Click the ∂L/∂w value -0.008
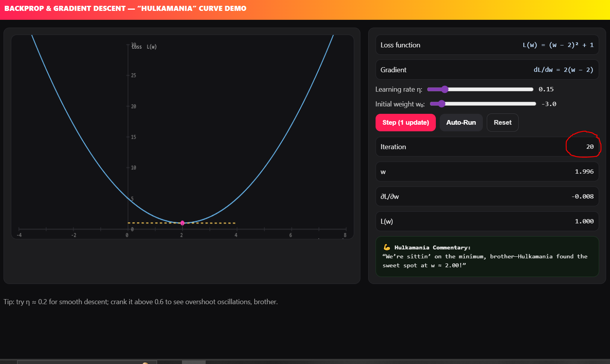 582,197
